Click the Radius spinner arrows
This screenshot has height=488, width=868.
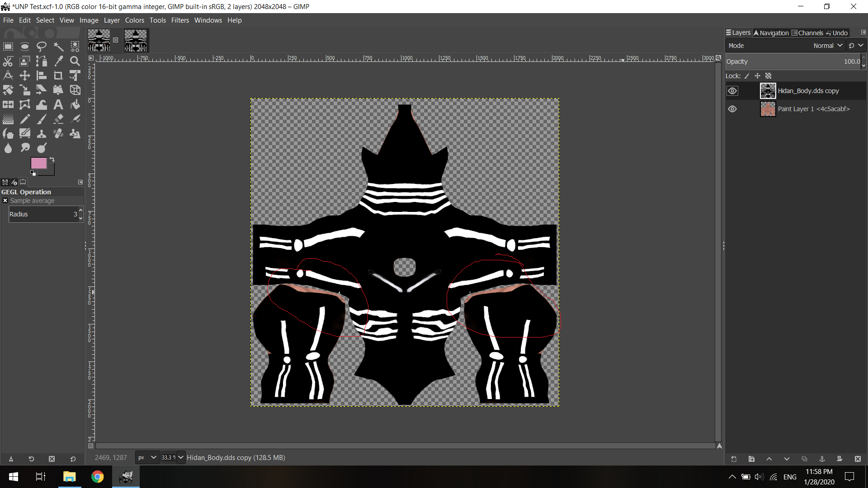(80, 214)
